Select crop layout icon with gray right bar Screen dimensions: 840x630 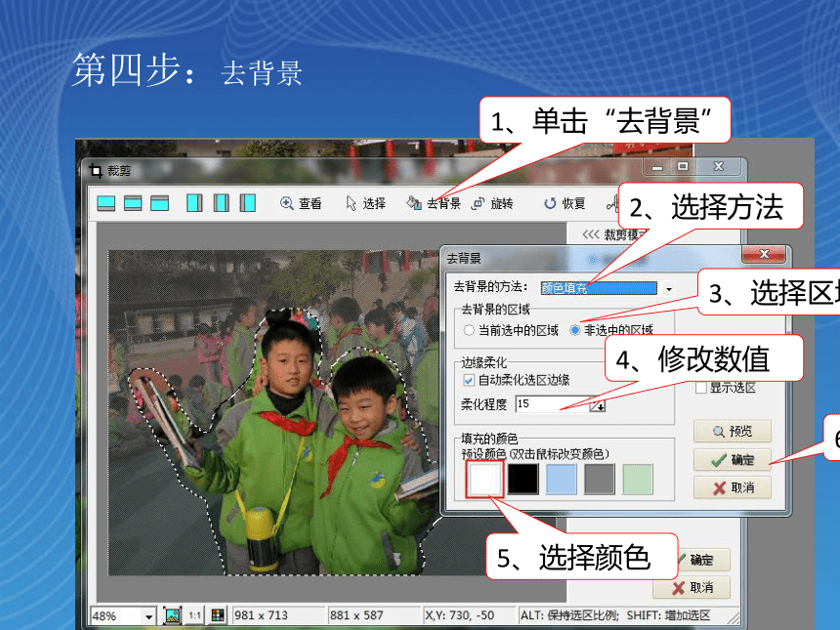(194, 203)
